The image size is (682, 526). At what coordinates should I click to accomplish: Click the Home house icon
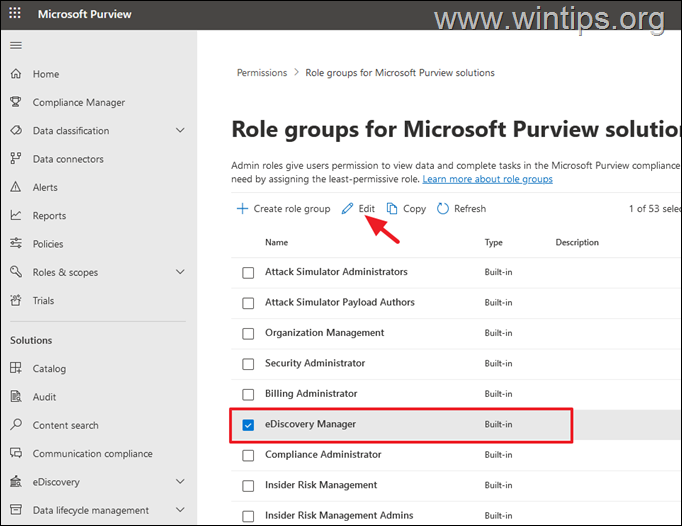(x=16, y=74)
